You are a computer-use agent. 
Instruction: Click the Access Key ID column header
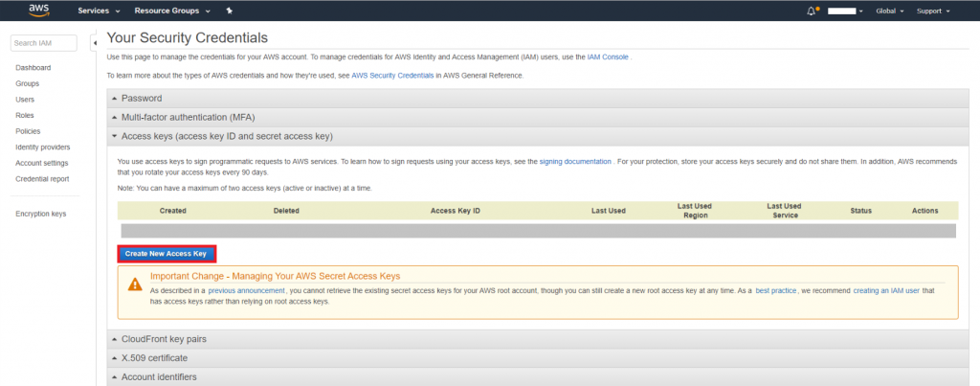pos(455,211)
